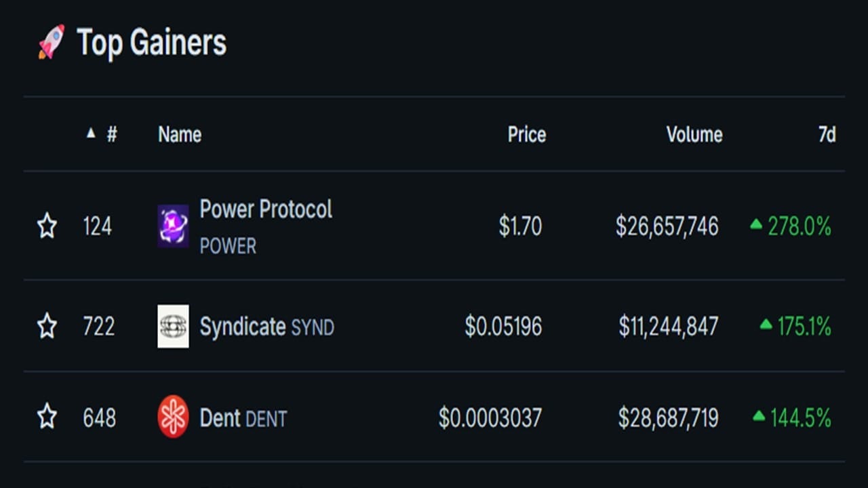Open the Power Protocol coin page
The height and width of the screenshot is (488, 868).
(266, 209)
